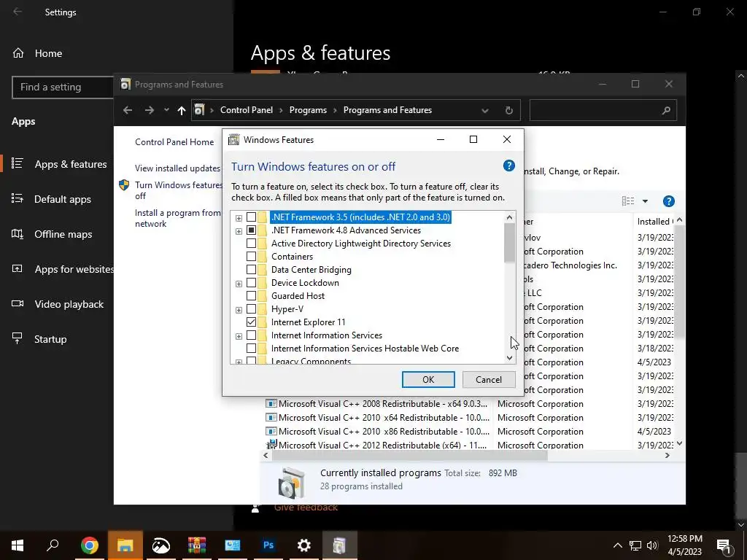This screenshot has width=747, height=560.
Task: Open Apps for websites settings page
Action: [x=62, y=269]
